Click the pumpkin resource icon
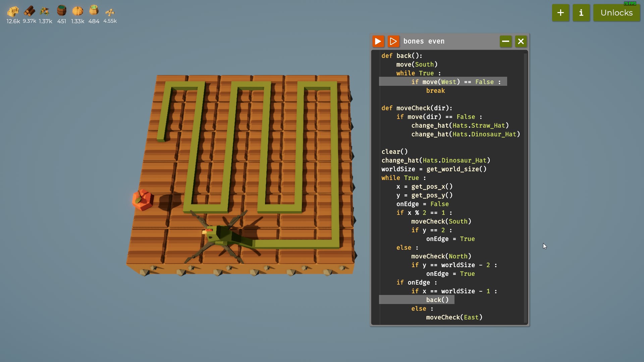Image resolution: width=644 pixels, height=362 pixels. (x=77, y=11)
